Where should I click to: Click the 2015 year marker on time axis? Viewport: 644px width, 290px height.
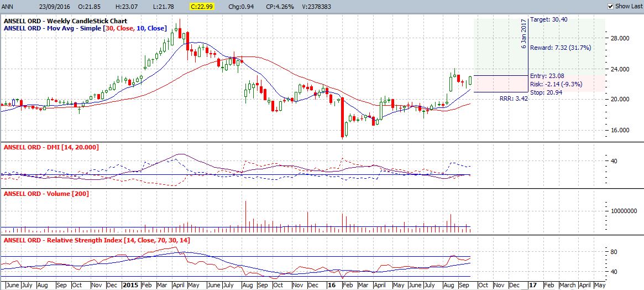(131, 285)
